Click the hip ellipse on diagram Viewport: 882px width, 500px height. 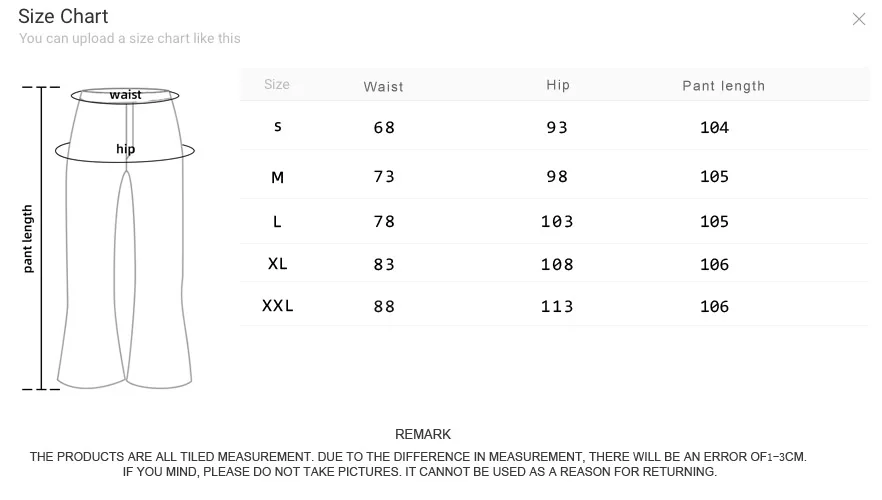coord(125,151)
